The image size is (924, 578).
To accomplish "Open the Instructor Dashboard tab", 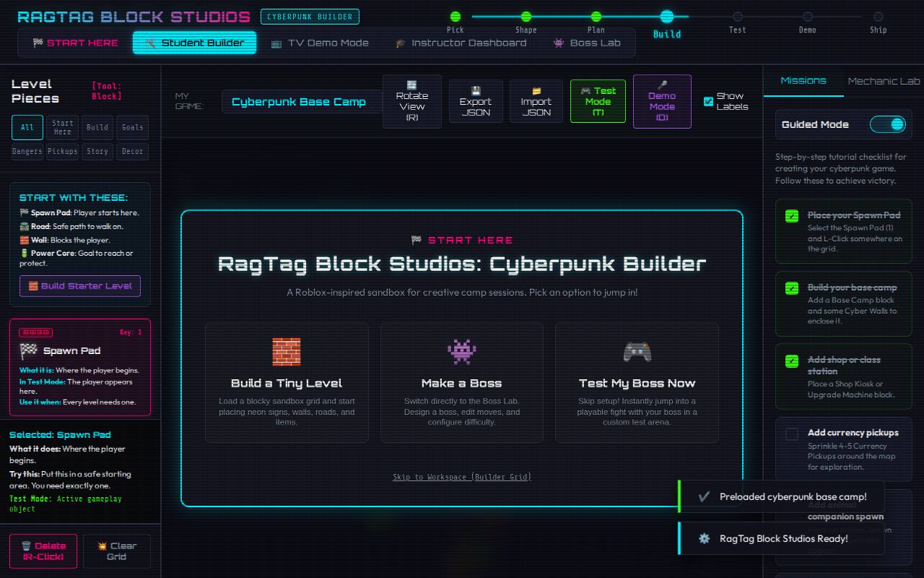I will [x=461, y=43].
